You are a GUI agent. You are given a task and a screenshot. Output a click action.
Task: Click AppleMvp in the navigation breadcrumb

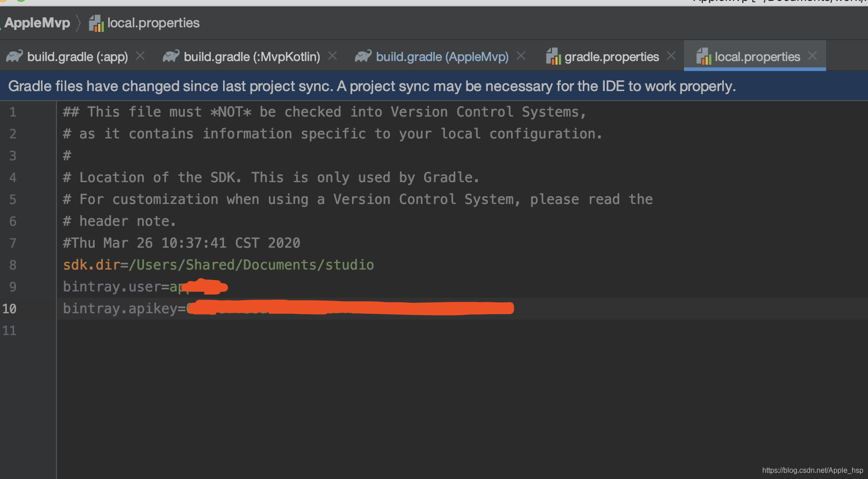37,23
